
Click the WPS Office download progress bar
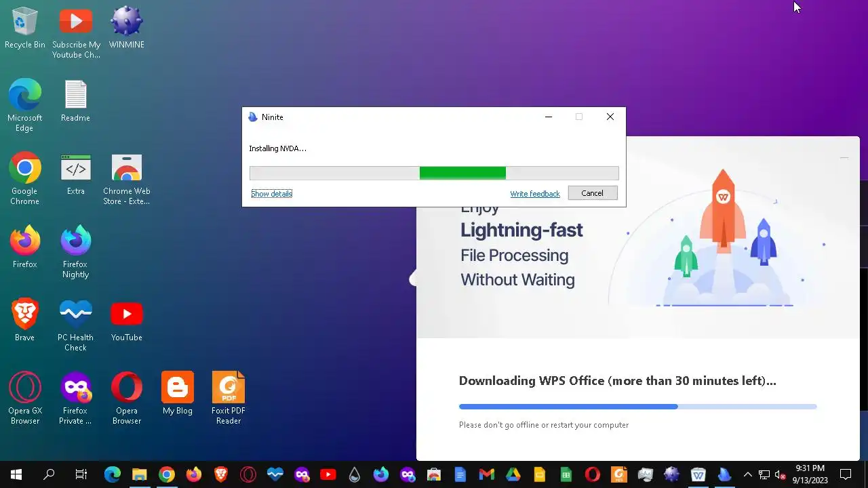pyautogui.click(x=637, y=407)
